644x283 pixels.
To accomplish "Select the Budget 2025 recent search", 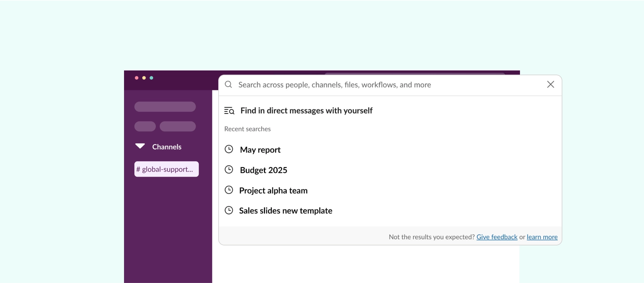I will (263, 170).
